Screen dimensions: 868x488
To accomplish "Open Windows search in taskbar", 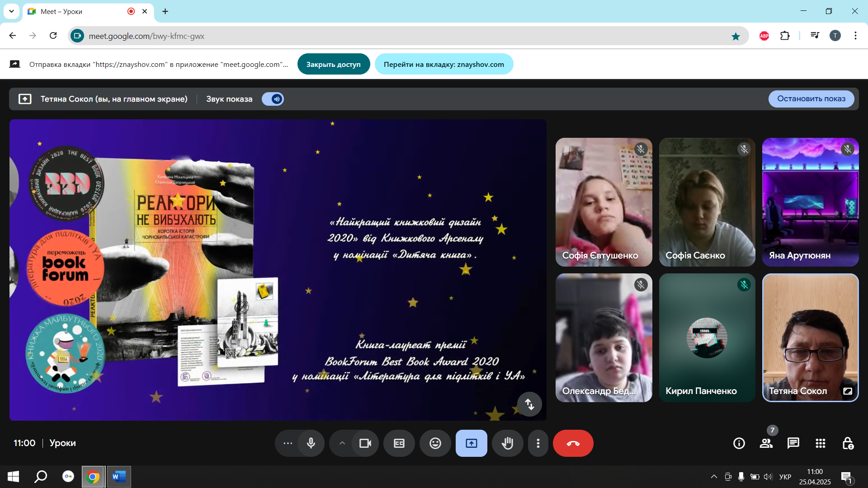I will (41, 477).
